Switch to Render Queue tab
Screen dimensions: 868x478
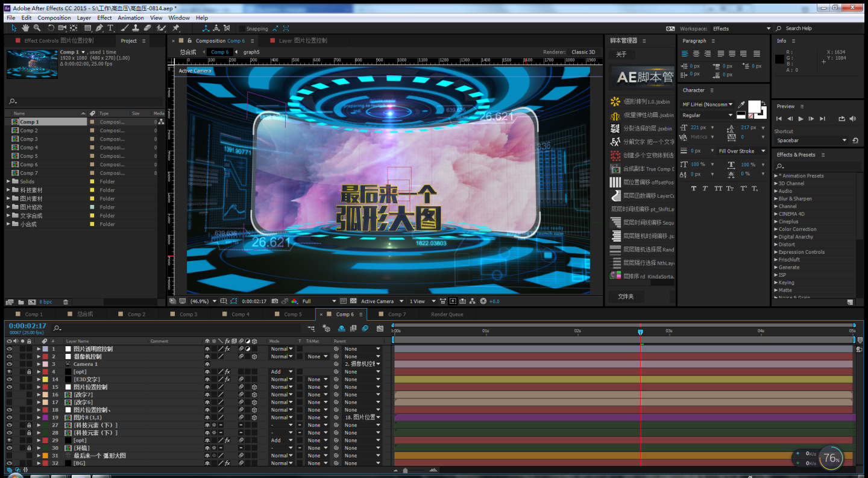(x=447, y=314)
